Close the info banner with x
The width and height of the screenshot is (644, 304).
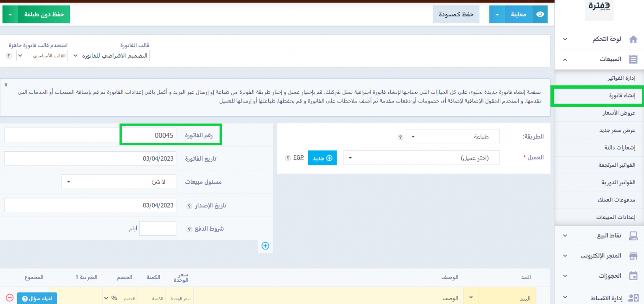[x=6, y=85]
